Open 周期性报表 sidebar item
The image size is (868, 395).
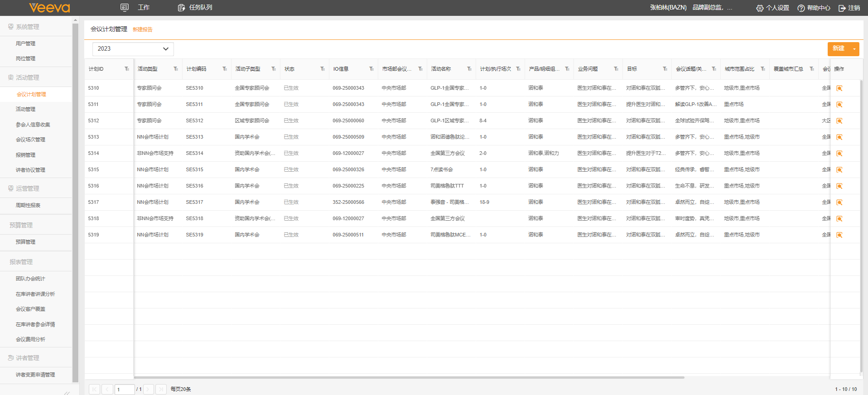(28, 205)
